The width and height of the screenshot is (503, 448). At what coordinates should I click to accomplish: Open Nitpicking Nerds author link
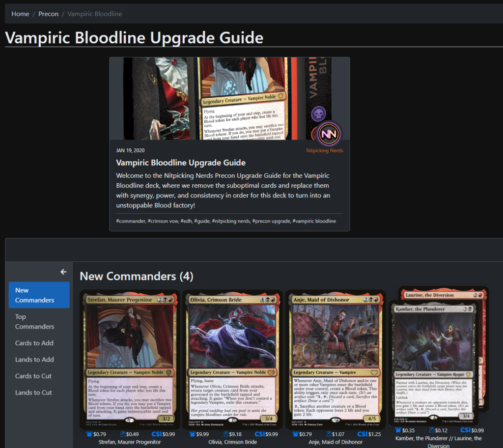coord(324,150)
